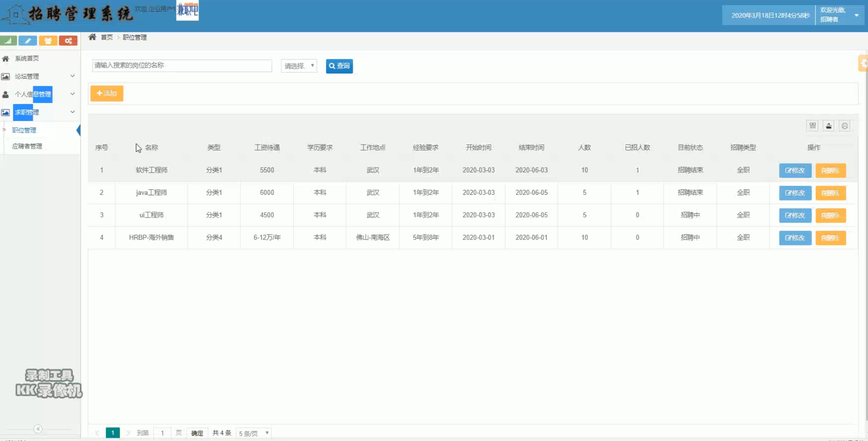Click chevron beside 求职管理
Image resolution: width=868 pixels, height=441 pixels.
[72, 112]
